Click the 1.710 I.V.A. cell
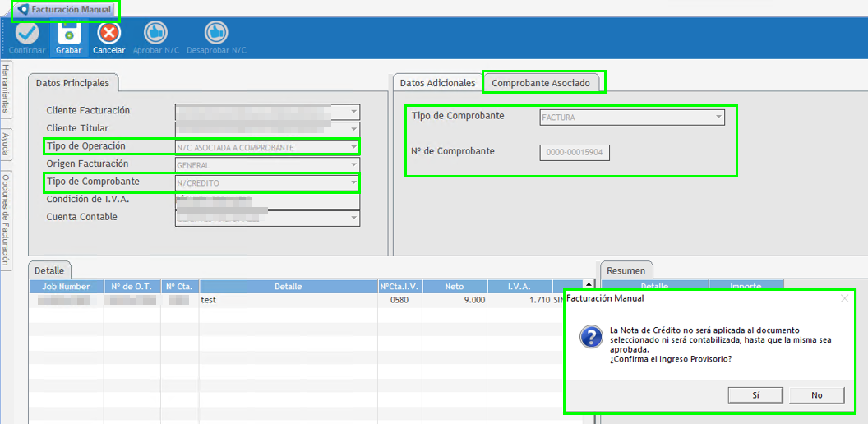Image resolution: width=868 pixels, height=424 pixels. click(519, 300)
